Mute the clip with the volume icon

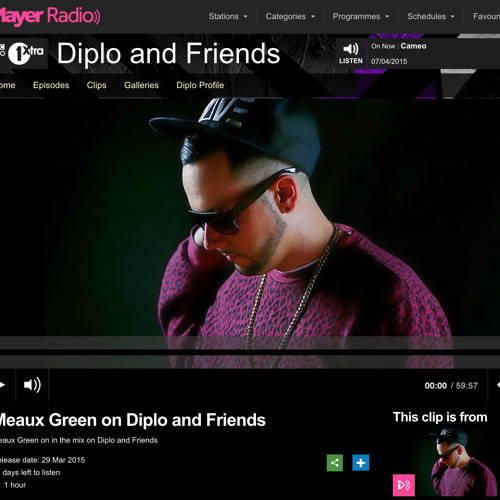tap(32, 385)
